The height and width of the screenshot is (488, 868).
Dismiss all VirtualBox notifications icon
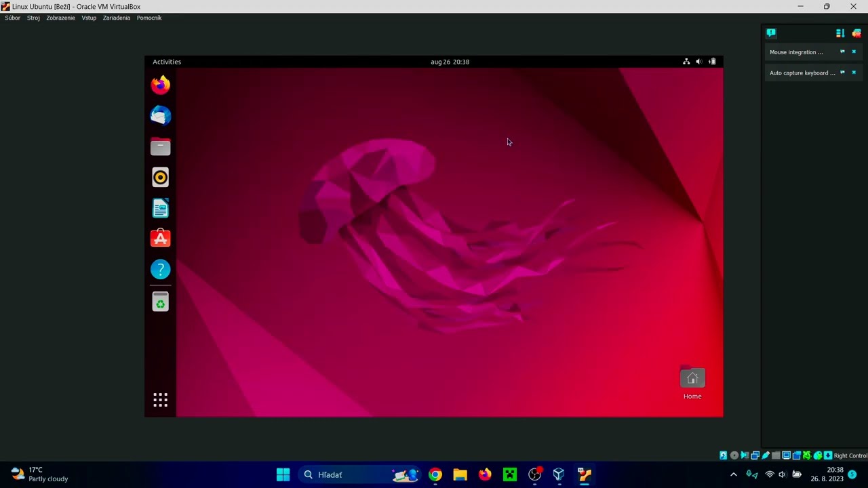tap(856, 33)
